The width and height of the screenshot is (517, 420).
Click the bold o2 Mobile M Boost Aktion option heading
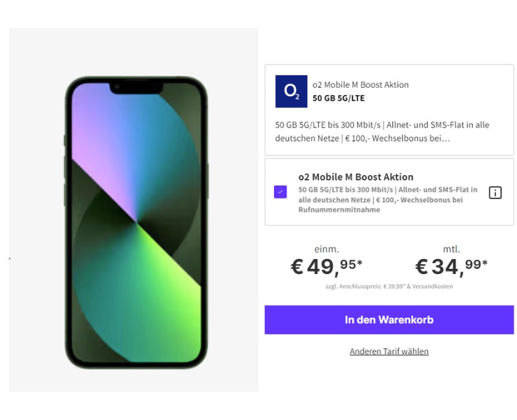click(x=356, y=177)
